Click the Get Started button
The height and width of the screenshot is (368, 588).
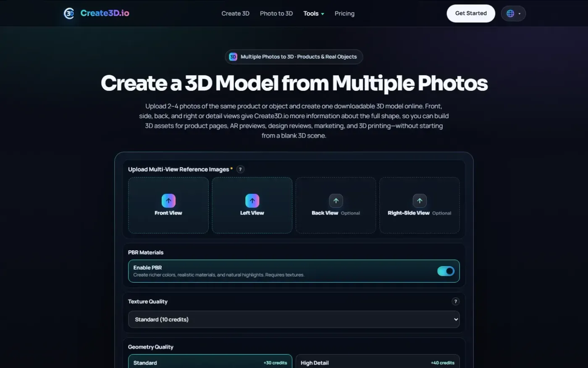[471, 13]
